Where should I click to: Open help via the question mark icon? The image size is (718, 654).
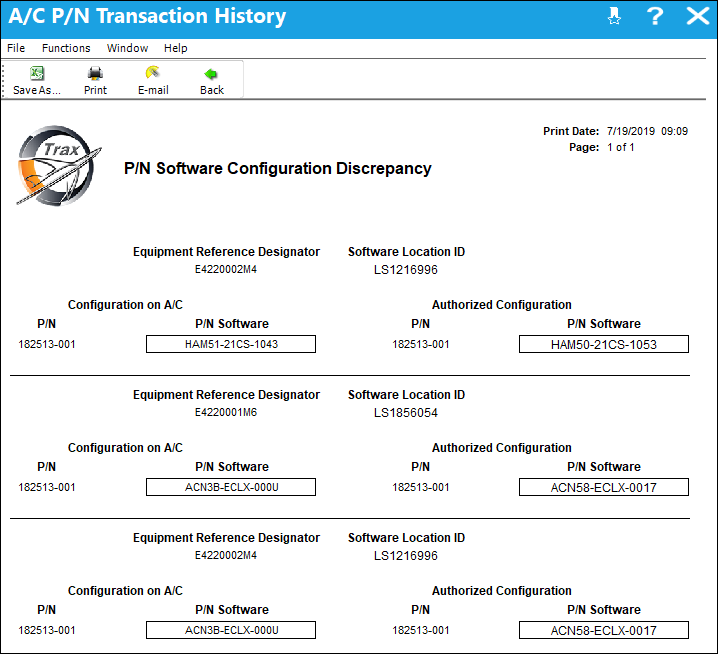coord(655,16)
